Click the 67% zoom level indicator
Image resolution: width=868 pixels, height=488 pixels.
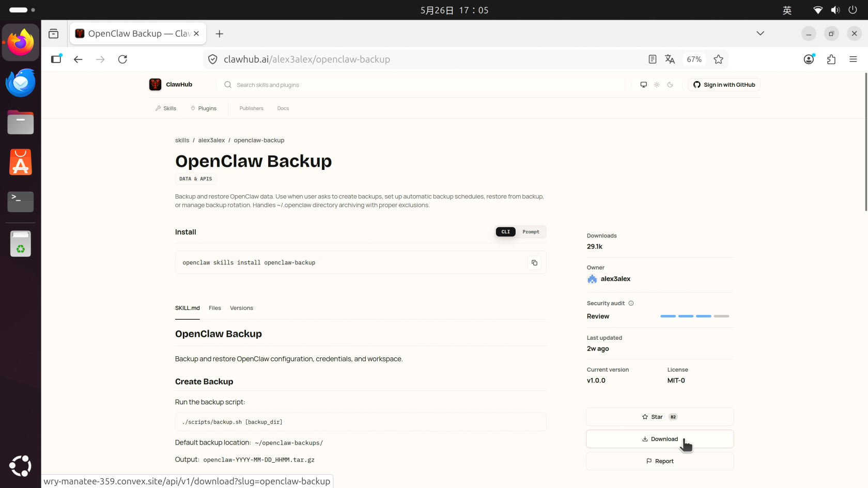point(694,59)
